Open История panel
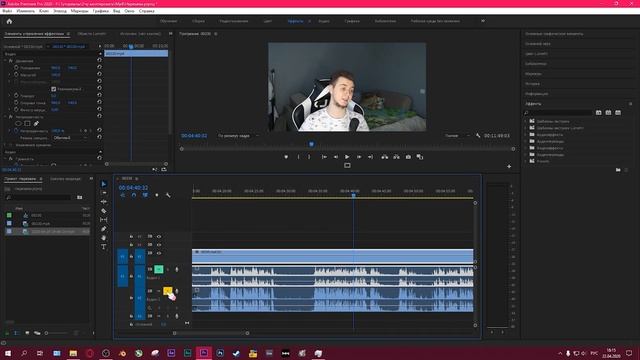The image size is (640, 360). [x=532, y=84]
